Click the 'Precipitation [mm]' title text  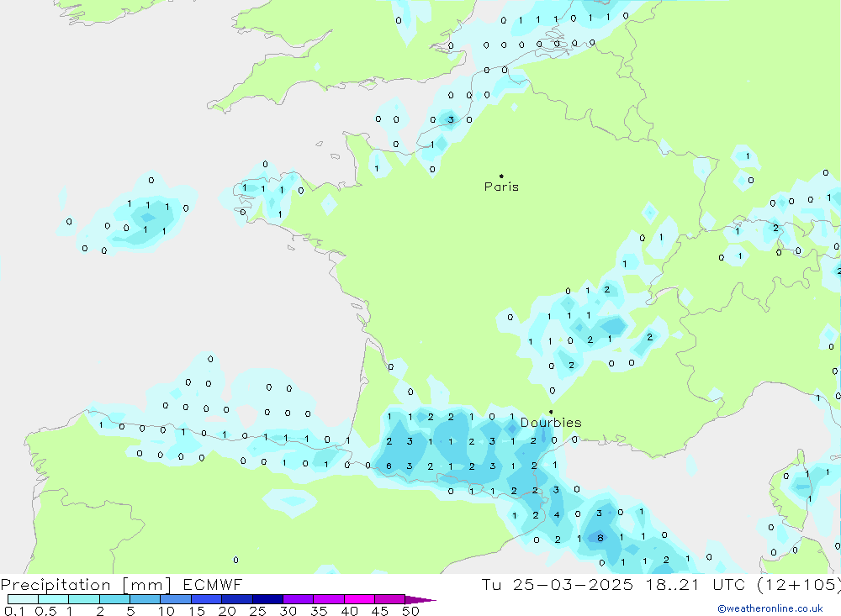(86, 585)
